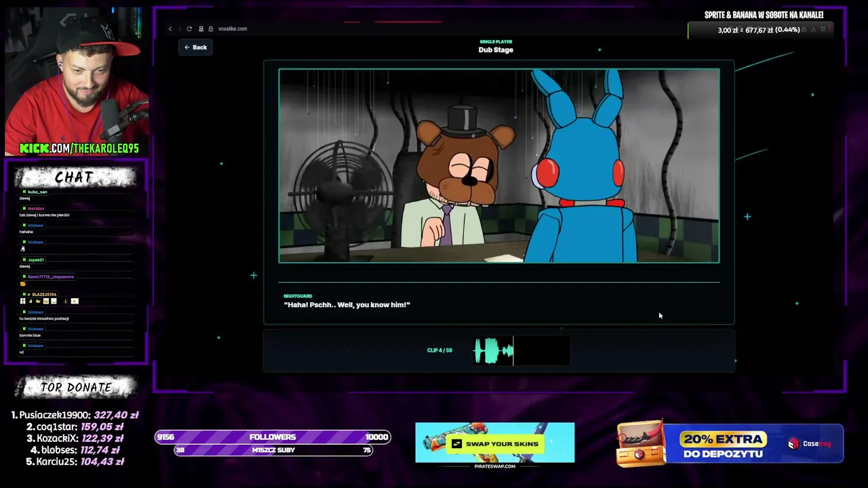This screenshot has height=488, width=868.
Task: Click the browser forward arrow
Action: [x=179, y=29]
